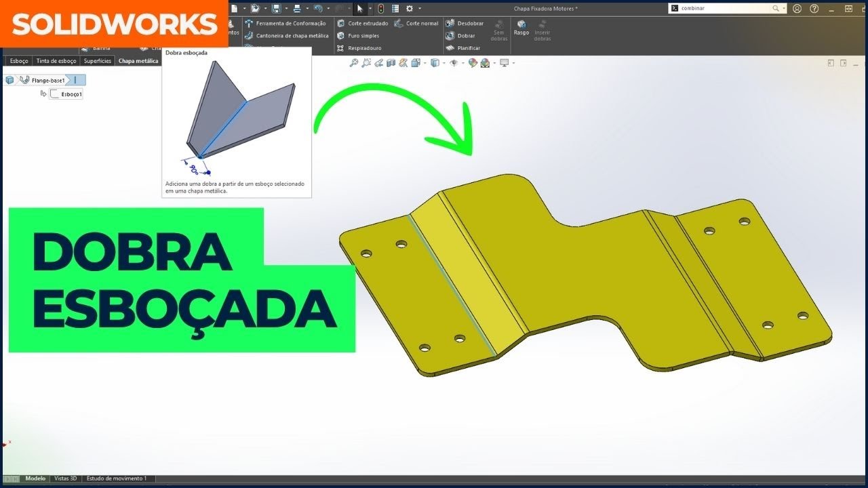Click the Edit Appearance color sphere icon
Screen dimensions: 868x488
[473, 63]
